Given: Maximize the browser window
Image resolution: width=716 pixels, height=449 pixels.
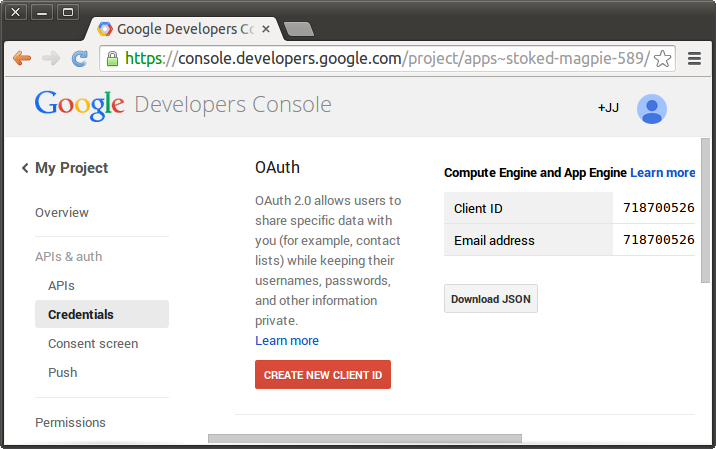Looking at the screenshot, I should (68, 12).
